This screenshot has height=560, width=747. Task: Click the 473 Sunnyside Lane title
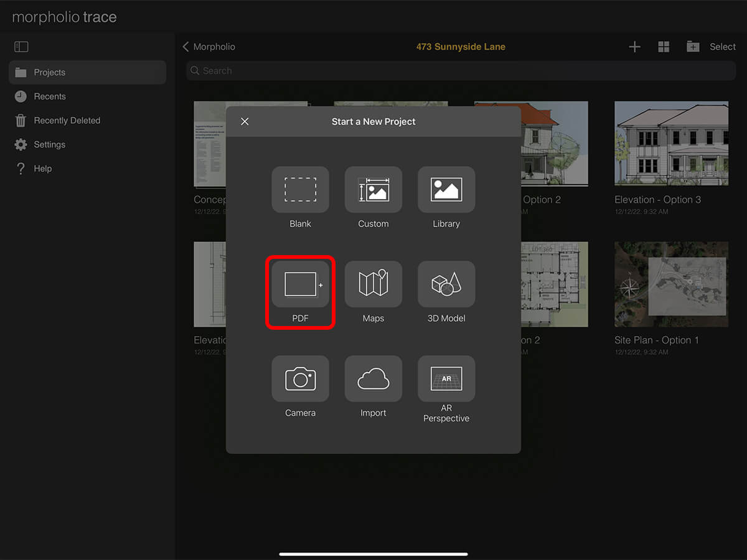tap(461, 47)
